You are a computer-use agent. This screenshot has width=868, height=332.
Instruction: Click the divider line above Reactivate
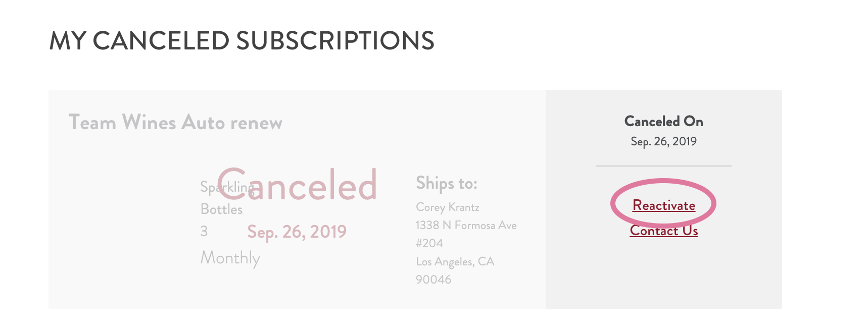(663, 165)
